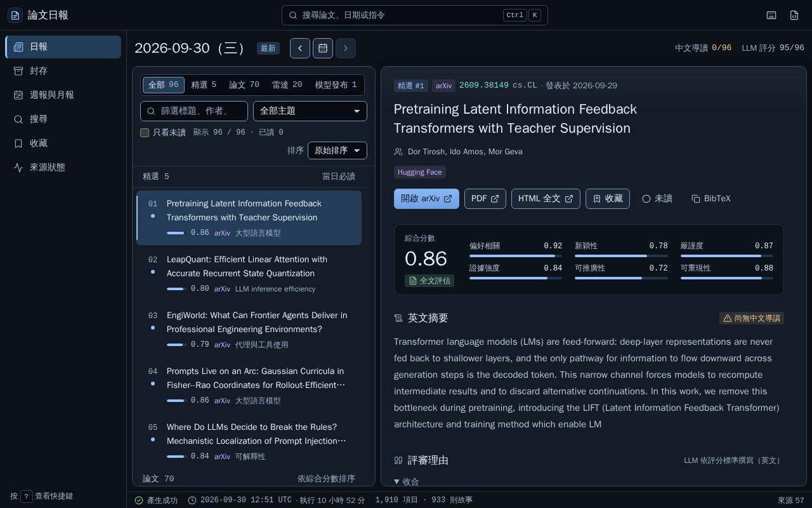
Task: Click the ? shortcut key hint
Action: (x=27, y=496)
